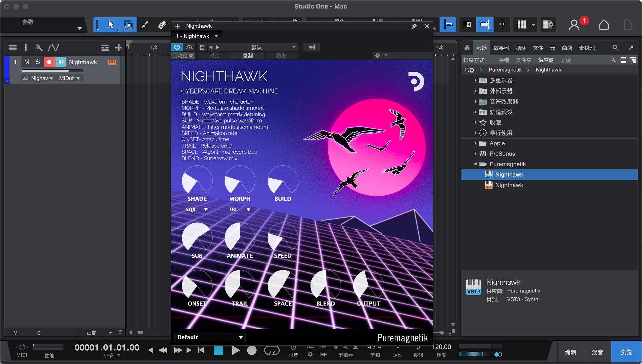Toggle the sidechain arrow button in plugin header
Screen dimensions: 642x364
(312, 47)
